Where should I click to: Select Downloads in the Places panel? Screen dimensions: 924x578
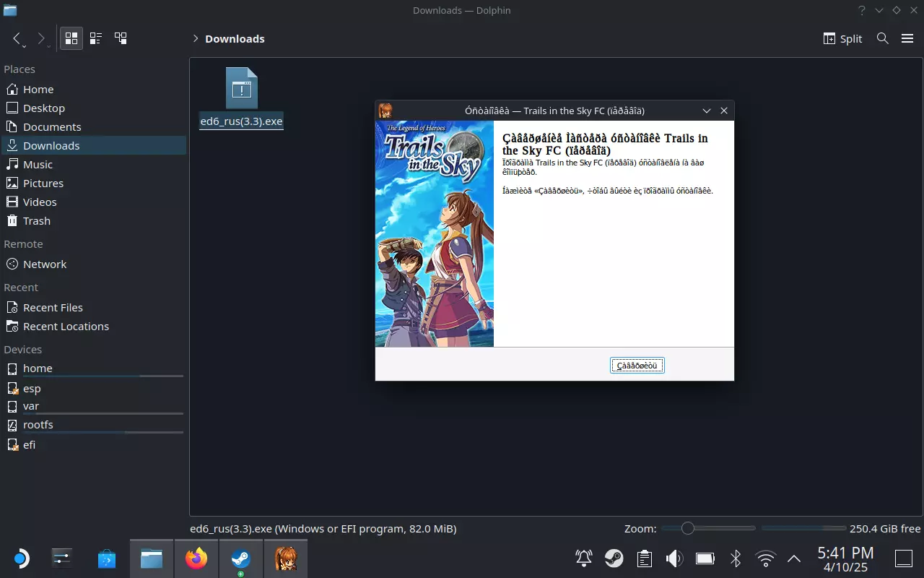tap(94, 146)
